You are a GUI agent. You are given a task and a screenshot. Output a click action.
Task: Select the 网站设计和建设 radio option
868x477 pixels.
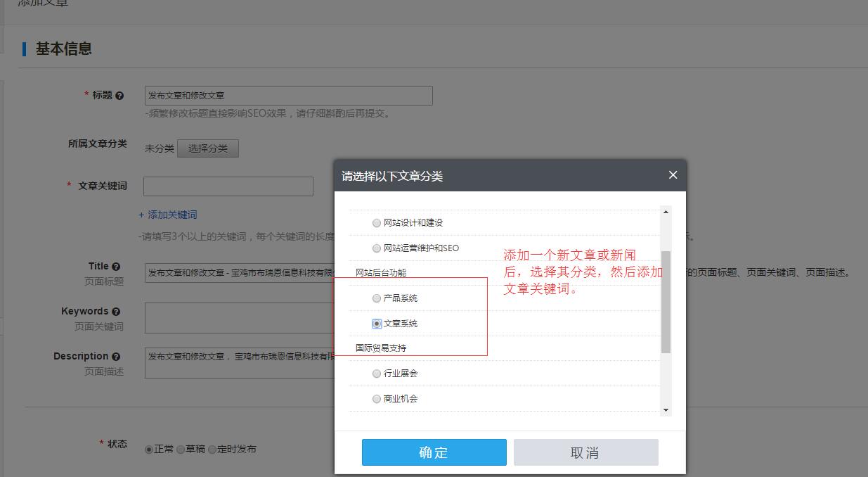pyautogui.click(x=377, y=223)
